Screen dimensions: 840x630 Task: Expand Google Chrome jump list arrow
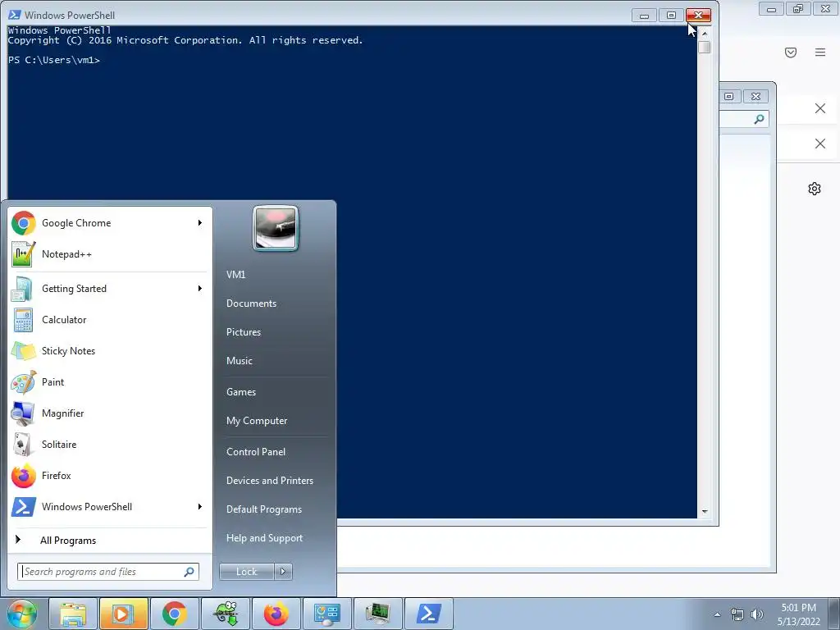coord(200,223)
